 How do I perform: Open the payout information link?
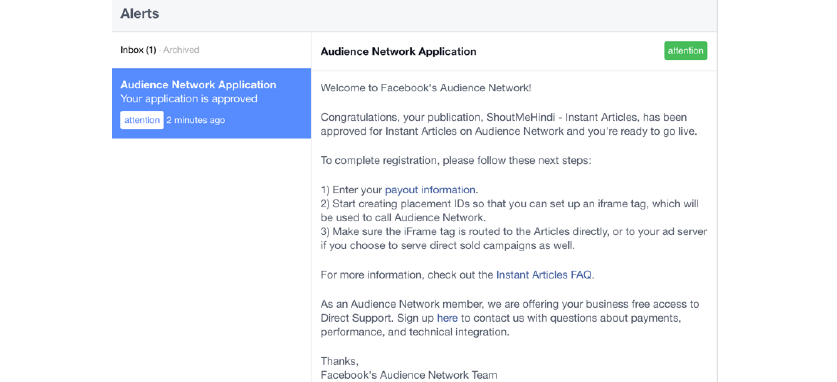point(430,189)
